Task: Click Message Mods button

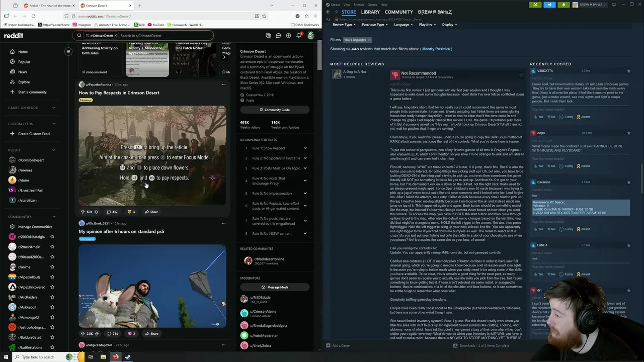Action: tap(275, 287)
